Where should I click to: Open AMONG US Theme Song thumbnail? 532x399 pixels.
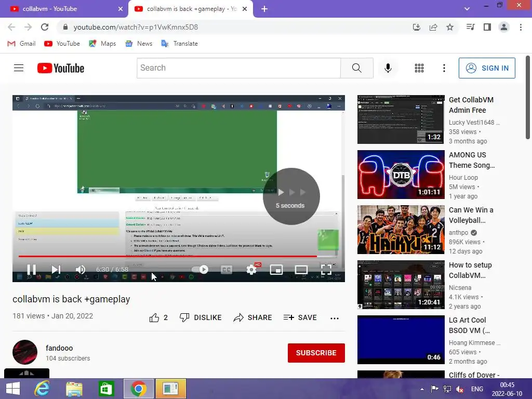(x=401, y=175)
